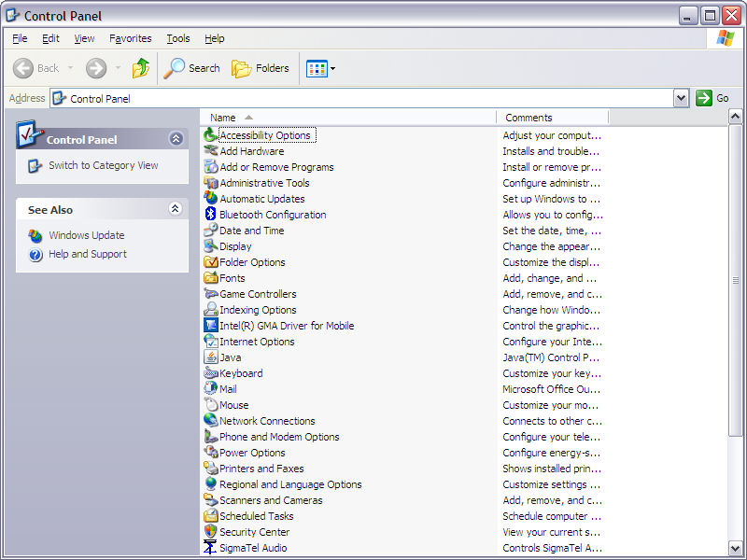
Task: Open the Forward button history arrow
Action: click(x=118, y=68)
